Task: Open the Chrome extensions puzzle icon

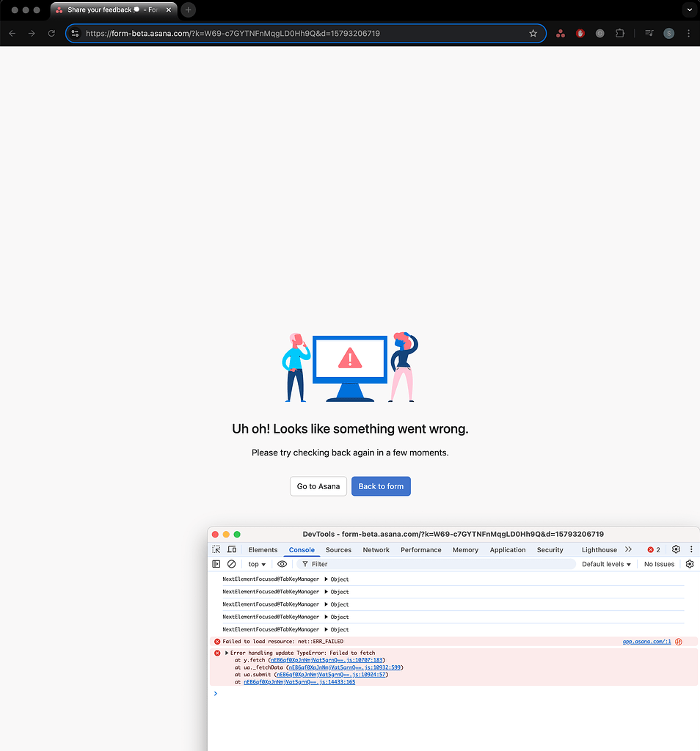Action: pyautogui.click(x=619, y=33)
